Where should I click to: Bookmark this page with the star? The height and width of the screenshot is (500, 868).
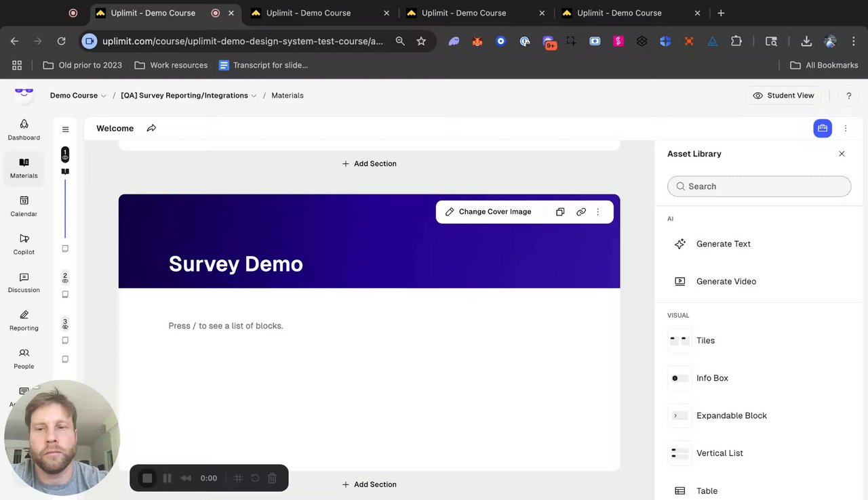tap(421, 41)
